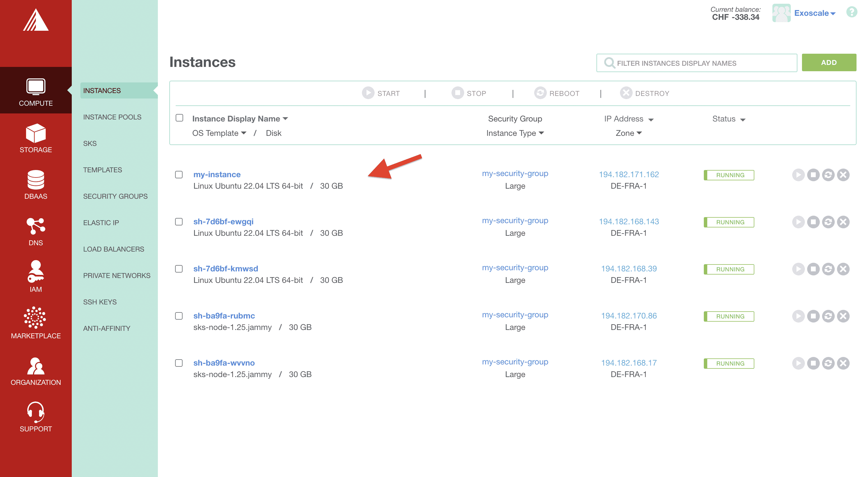The width and height of the screenshot is (868, 477).
Task: Open the Instance Type sort dropdown
Action: (x=515, y=133)
